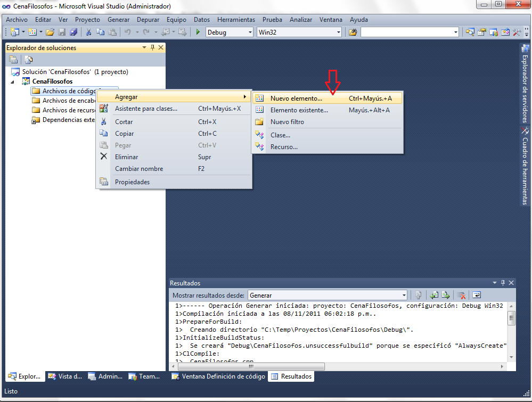Open the Herramientas menu
This screenshot has width=532, height=402.
coord(236,20)
